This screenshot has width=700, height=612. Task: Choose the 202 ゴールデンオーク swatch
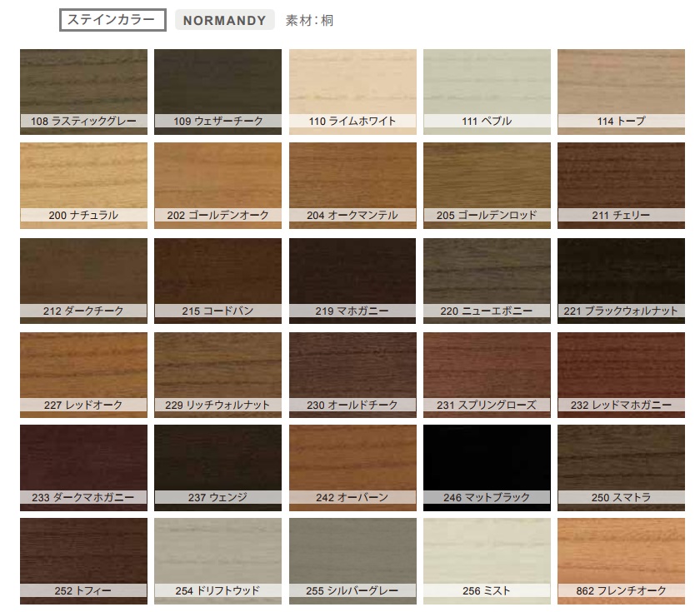(x=217, y=186)
